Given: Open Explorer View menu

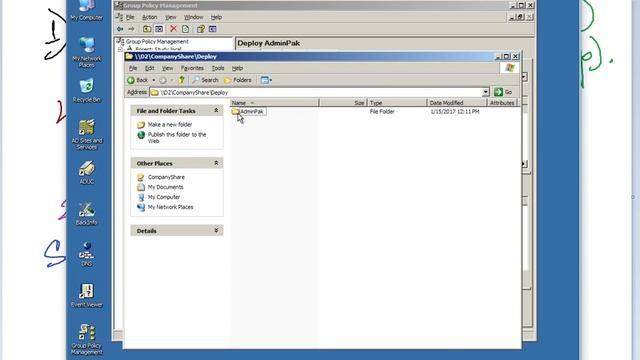Looking at the screenshot, I should coord(167,68).
